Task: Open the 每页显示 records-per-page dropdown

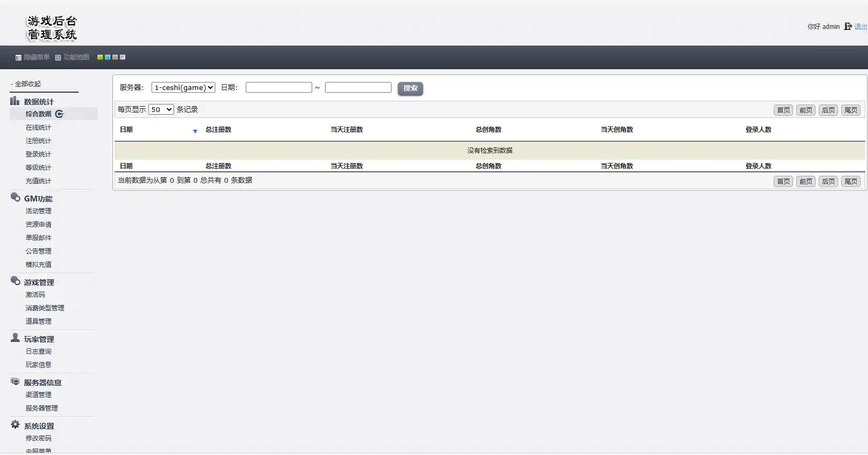Action: point(161,109)
